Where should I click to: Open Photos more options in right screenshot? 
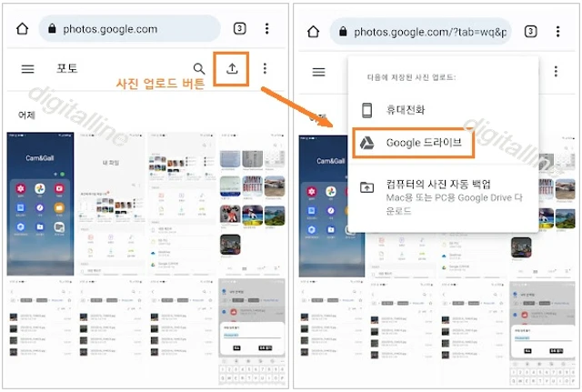point(556,71)
